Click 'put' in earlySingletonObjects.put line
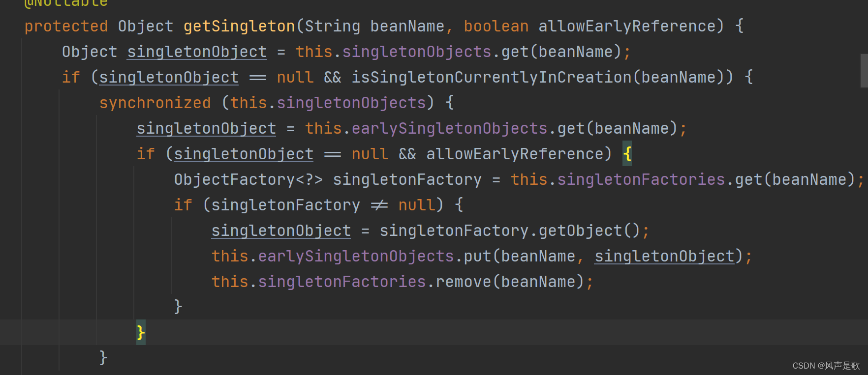This screenshot has width=868, height=375. pyautogui.click(x=477, y=256)
